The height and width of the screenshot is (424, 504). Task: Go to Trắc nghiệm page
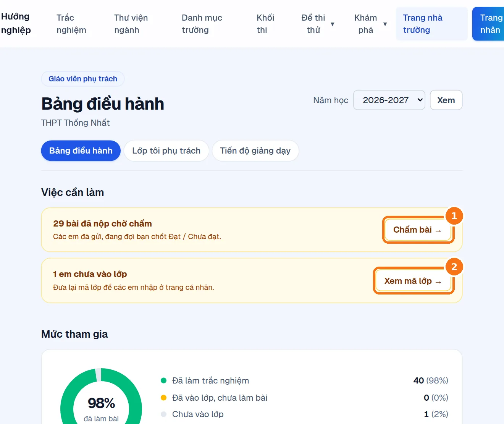71,24
